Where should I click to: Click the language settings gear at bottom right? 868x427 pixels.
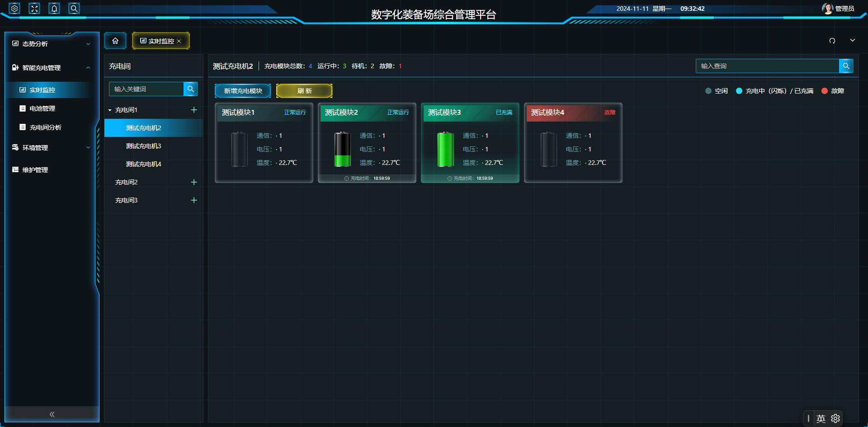(x=835, y=418)
